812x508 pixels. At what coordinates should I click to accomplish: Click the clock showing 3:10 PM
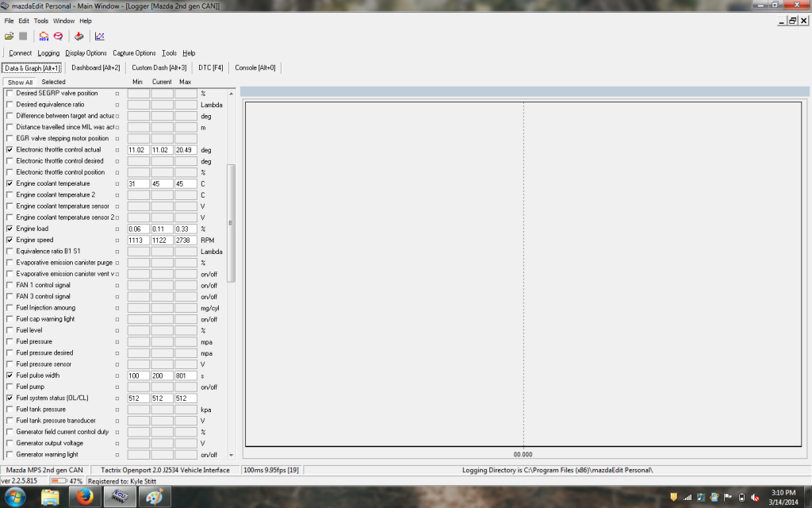click(783, 492)
